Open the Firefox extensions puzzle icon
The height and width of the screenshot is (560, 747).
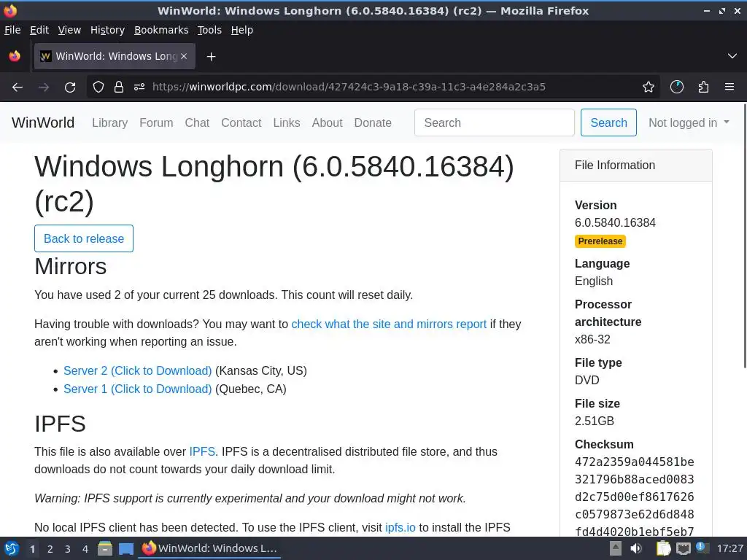pos(703,87)
